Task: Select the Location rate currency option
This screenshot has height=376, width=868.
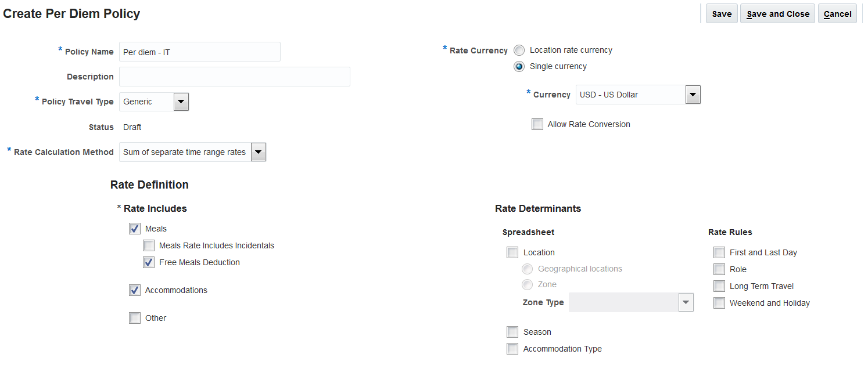Action: coord(519,50)
